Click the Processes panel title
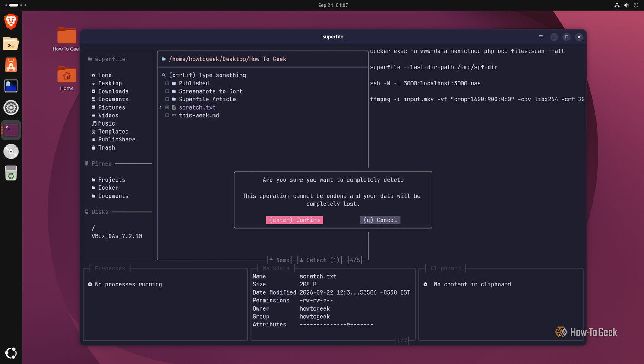Screen dimensions: 644x364 coord(110,268)
